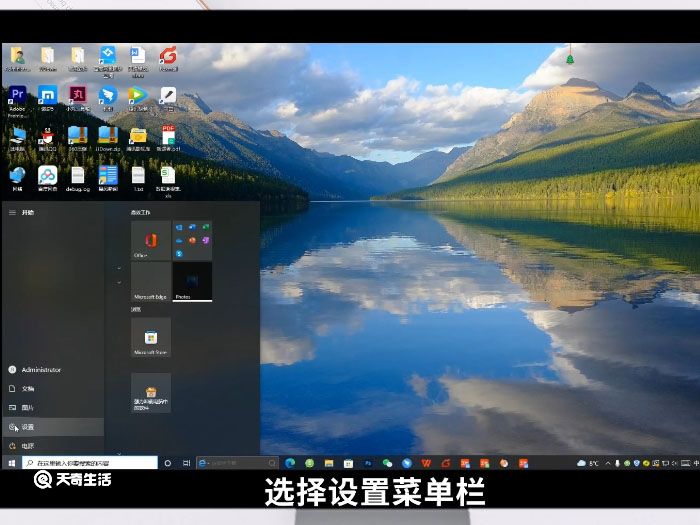The width and height of the screenshot is (700, 525).
Task: Open the Office tile in Start menu
Action: 151,240
